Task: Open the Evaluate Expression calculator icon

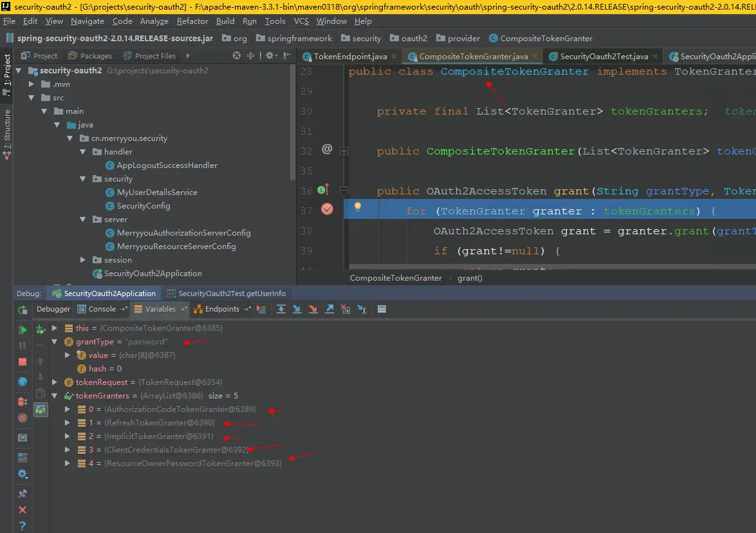Action: 382,310
